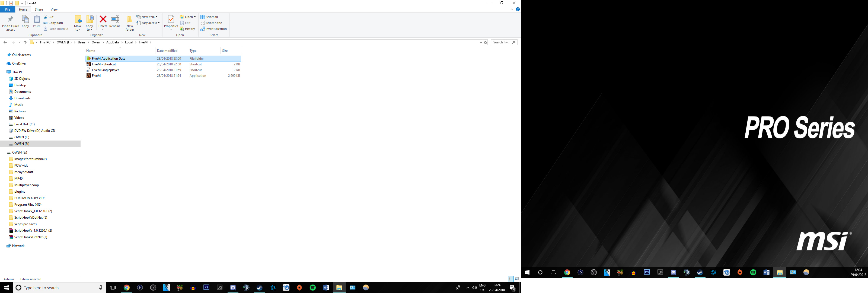Click This PC in the address breadcrumb
The width and height of the screenshot is (868, 293).
point(45,43)
